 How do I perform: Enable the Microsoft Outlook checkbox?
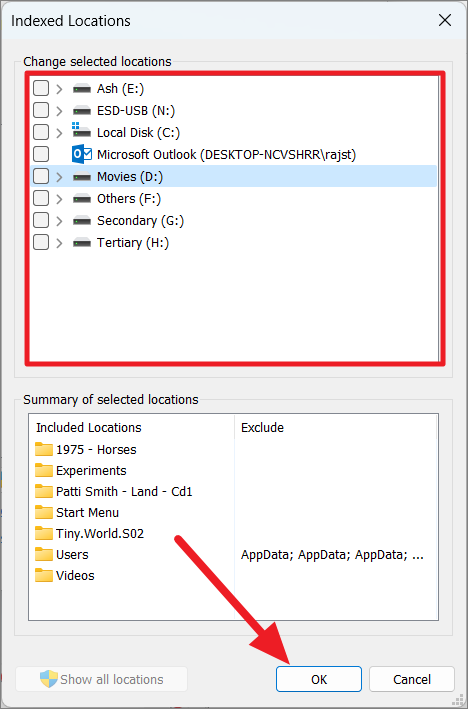tap(41, 154)
